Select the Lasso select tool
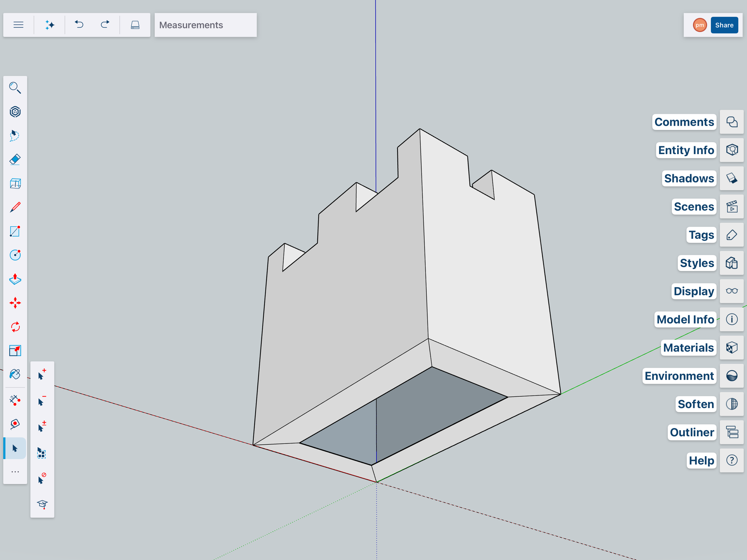This screenshot has width=747, height=560. coord(15,136)
